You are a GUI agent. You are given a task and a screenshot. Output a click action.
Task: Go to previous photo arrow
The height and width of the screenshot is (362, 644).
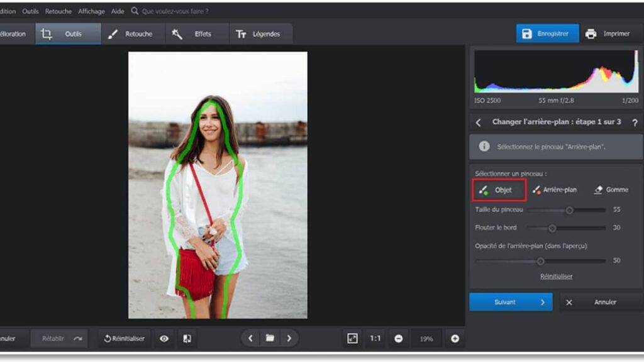pyautogui.click(x=250, y=338)
